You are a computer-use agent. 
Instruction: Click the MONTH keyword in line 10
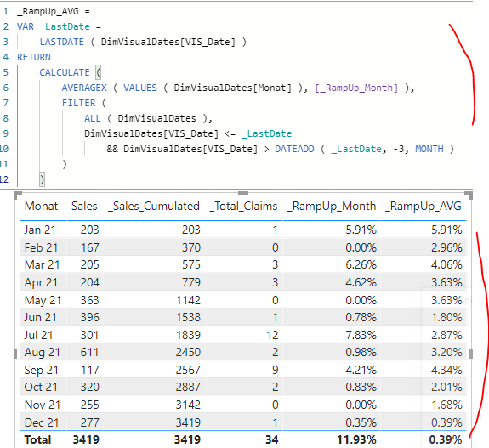(429, 149)
